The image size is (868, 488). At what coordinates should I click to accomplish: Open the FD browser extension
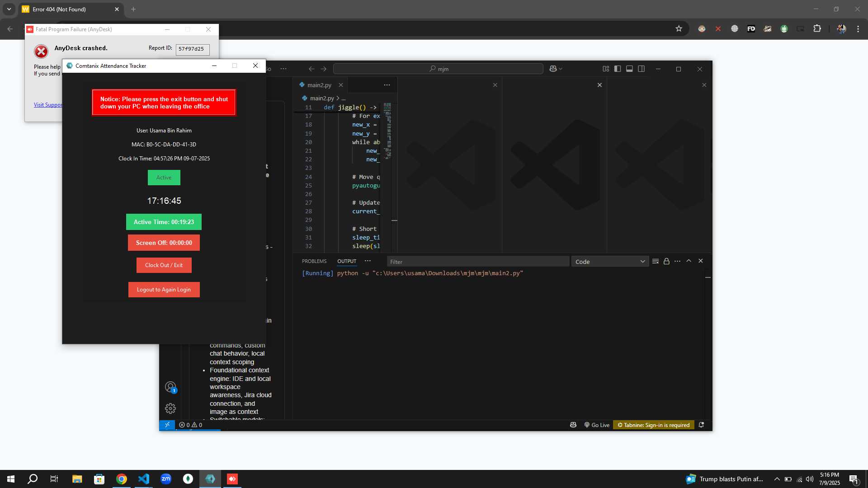pos(751,29)
